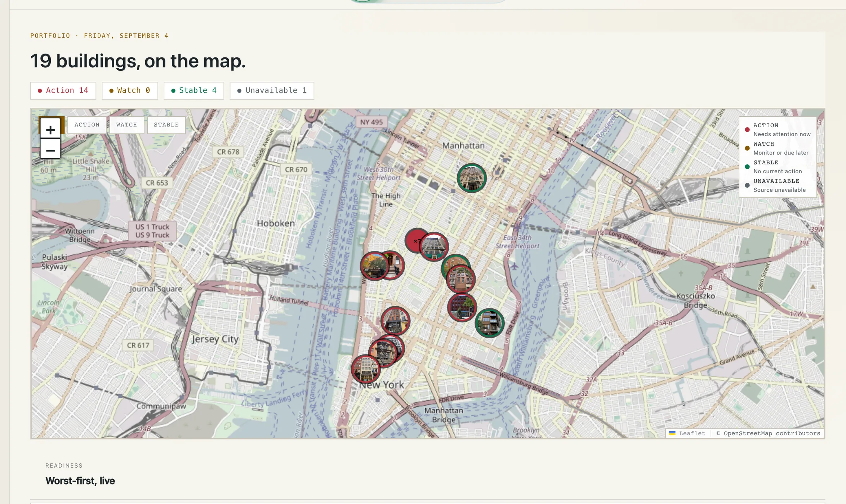Click the red ACTION legend dot
846x504 pixels.
click(747, 130)
